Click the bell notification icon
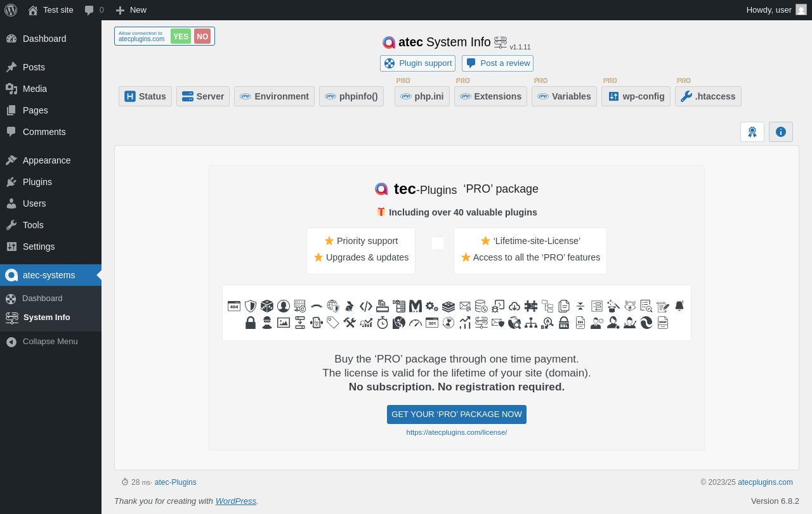This screenshot has width=812, height=514. point(679,306)
